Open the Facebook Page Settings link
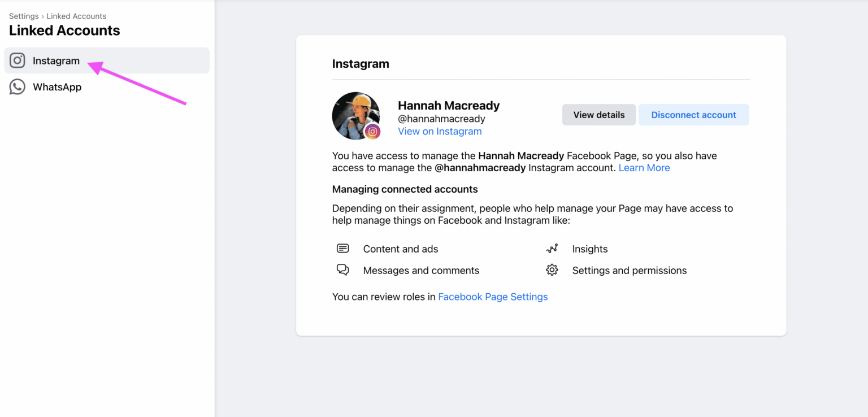868x417 pixels. pos(493,297)
